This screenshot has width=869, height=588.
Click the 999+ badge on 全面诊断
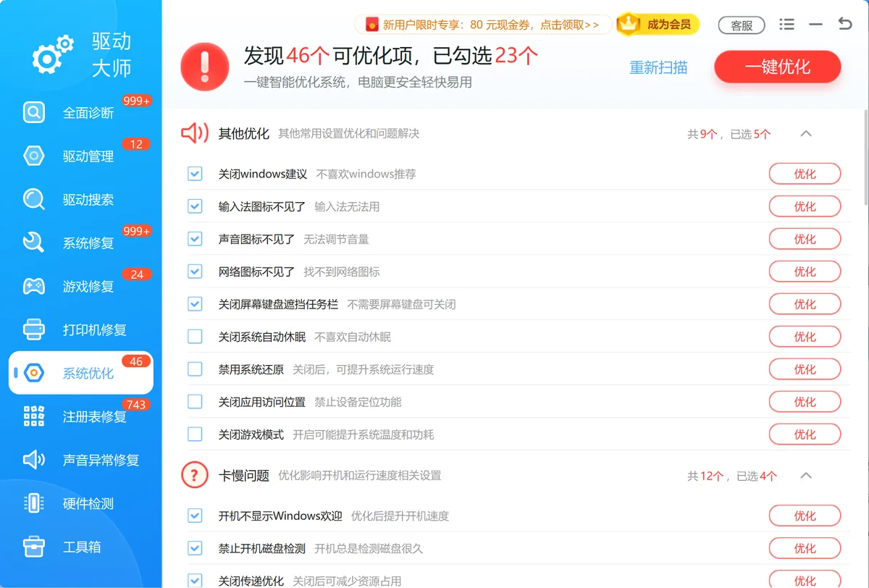click(x=137, y=101)
